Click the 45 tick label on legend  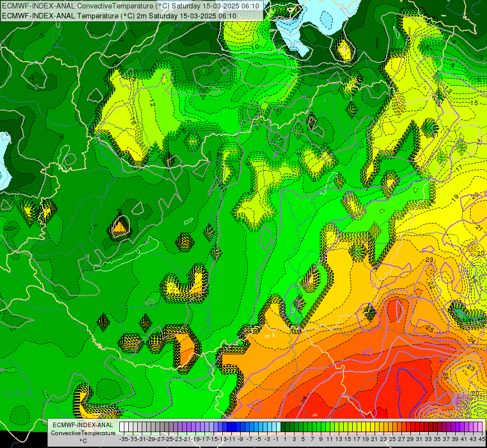[x=482, y=440]
